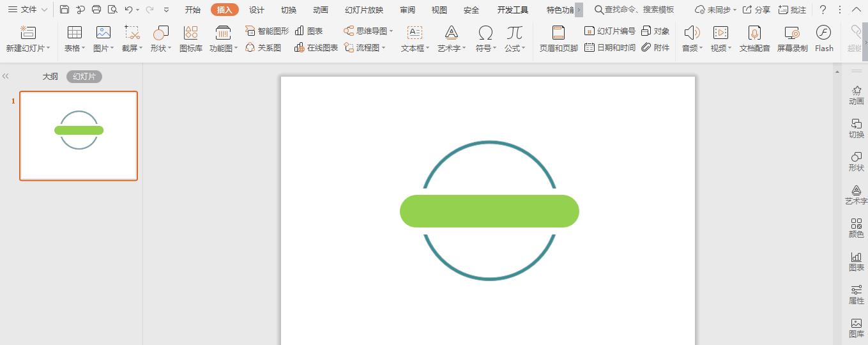Open the 图表 side panel icon
The image size is (868, 345).
pos(857,261)
